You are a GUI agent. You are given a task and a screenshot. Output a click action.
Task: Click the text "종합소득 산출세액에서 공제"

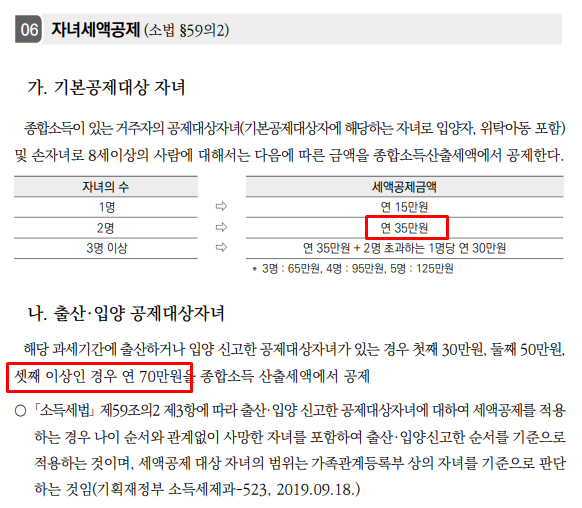285,377
